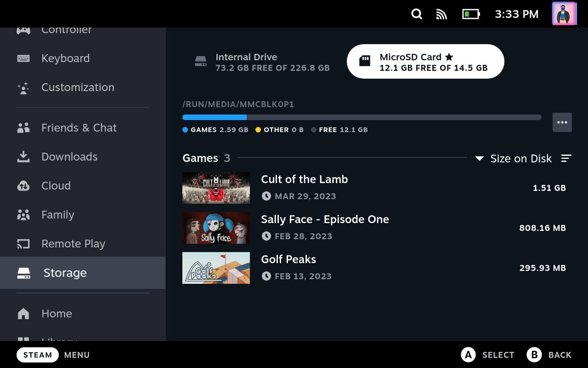Image resolution: width=588 pixels, height=368 pixels.
Task: Select the Storage menu entry
Action: pyautogui.click(x=83, y=273)
